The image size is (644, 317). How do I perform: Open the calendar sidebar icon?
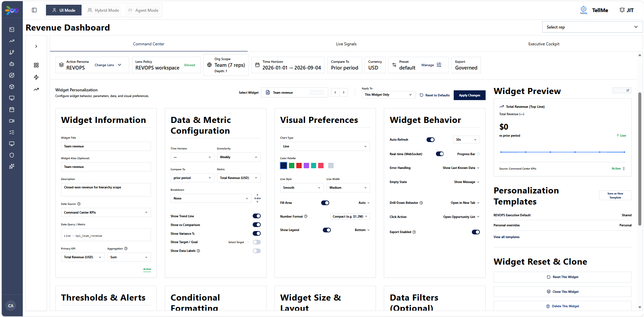(x=12, y=109)
